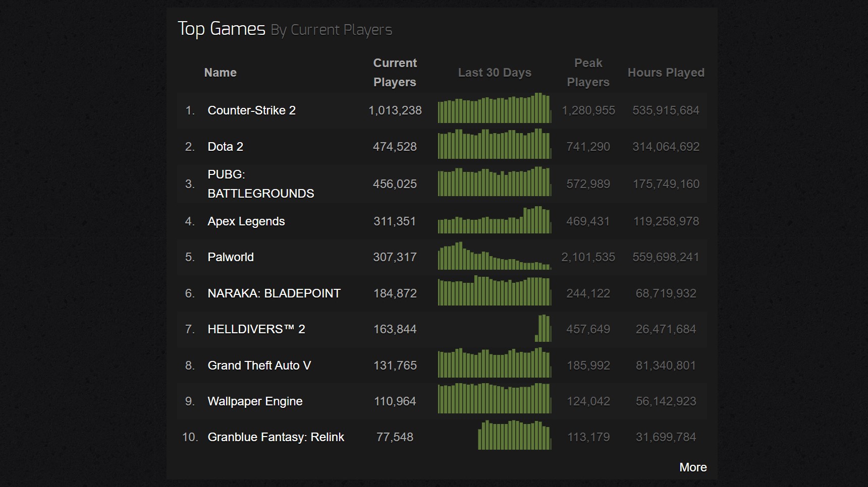Click PUBG: BATTLEGROUNDS' 30-day bar chart

tap(495, 181)
